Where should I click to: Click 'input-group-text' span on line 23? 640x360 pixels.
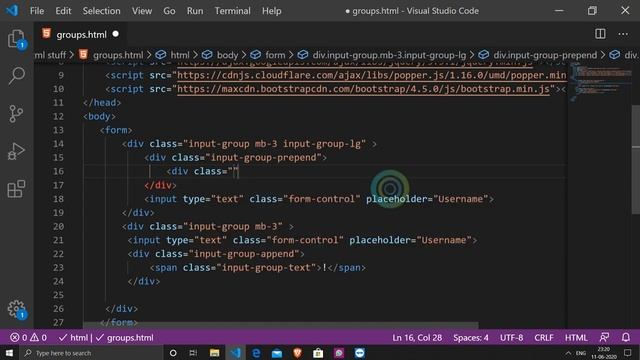click(266, 267)
